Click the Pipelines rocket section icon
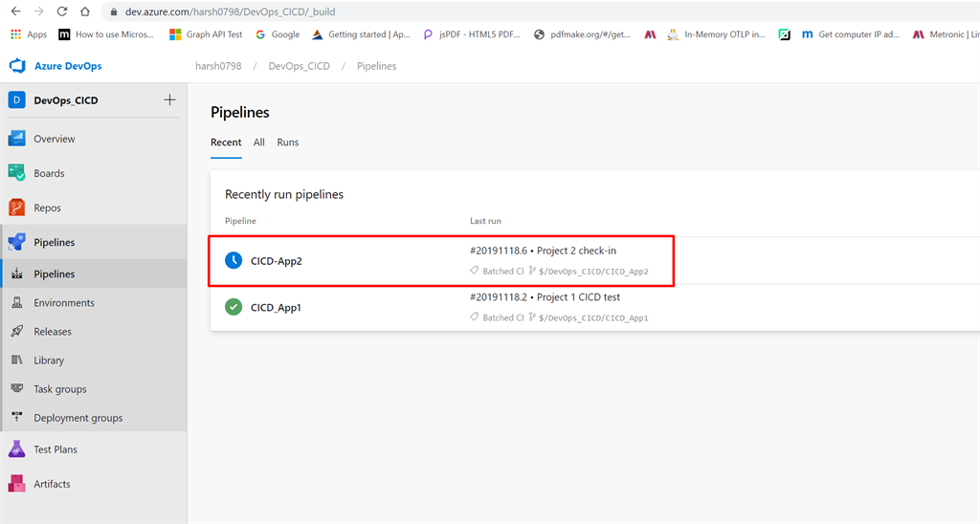The height and width of the screenshot is (524, 980). tap(17, 242)
